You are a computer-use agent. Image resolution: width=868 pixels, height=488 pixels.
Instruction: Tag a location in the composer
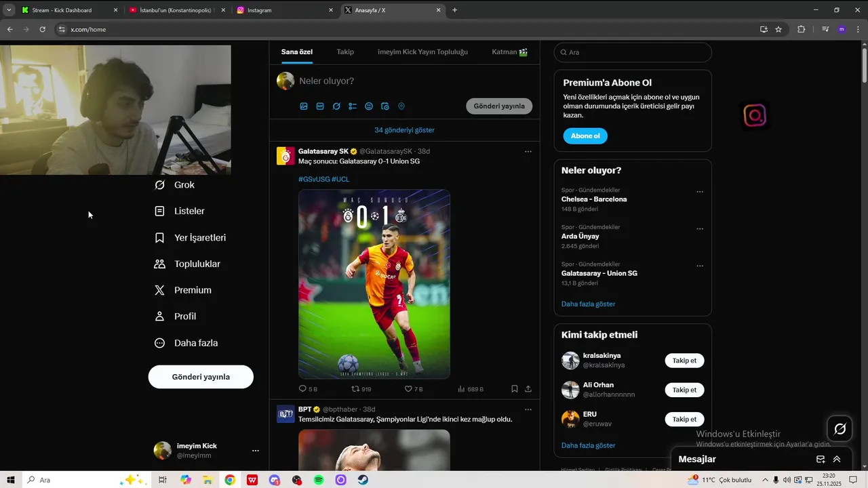click(x=401, y=106)
